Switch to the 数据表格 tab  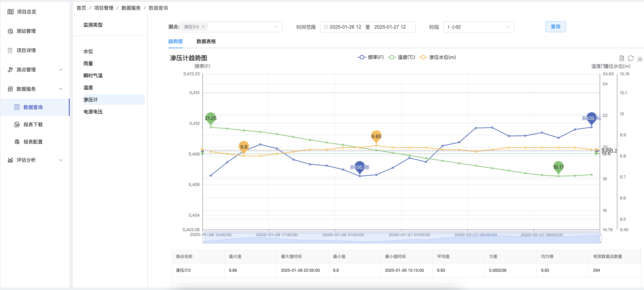[206, 42]
